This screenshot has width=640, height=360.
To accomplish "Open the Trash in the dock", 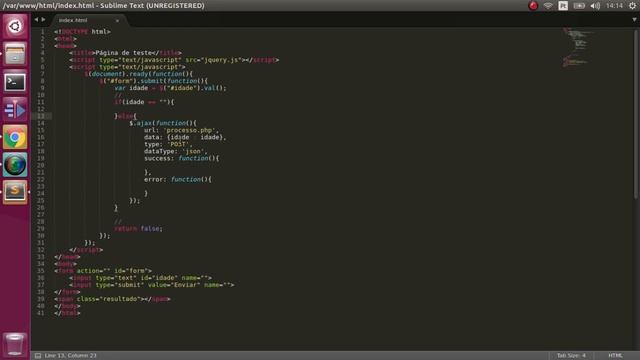I will [x=15, y=344].
